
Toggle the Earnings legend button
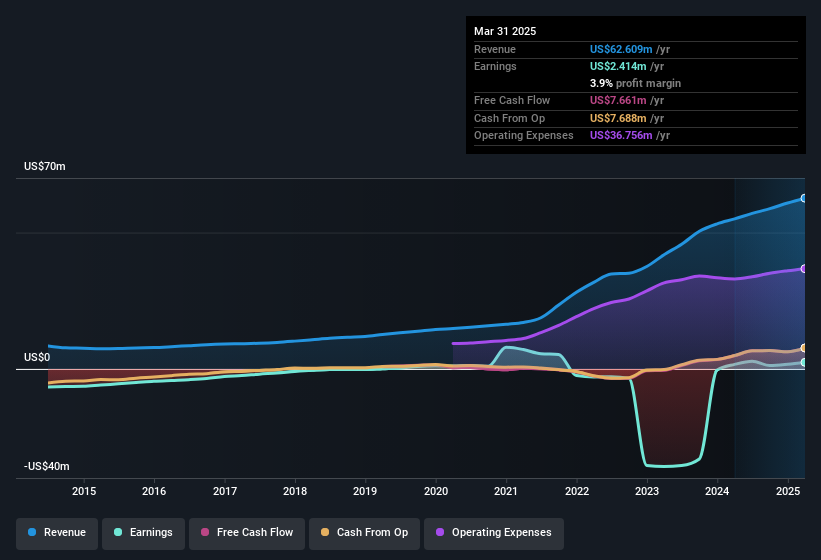pyautogui.click(x=143, y=533)
